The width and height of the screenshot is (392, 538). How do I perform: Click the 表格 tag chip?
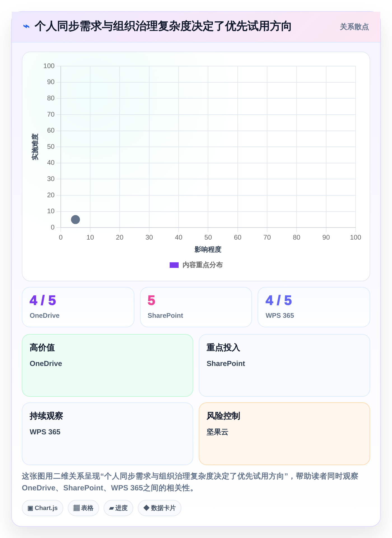(x=83, y=508)
